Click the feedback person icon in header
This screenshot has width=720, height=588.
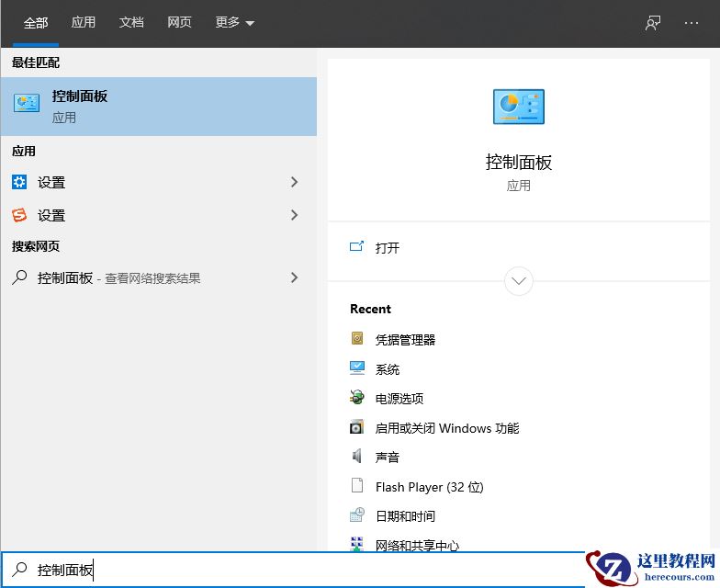tap(653, 22)
